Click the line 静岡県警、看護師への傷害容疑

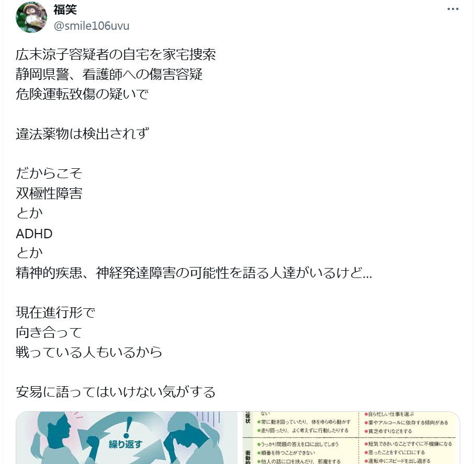pyautogui.click(x=109, y=74)
